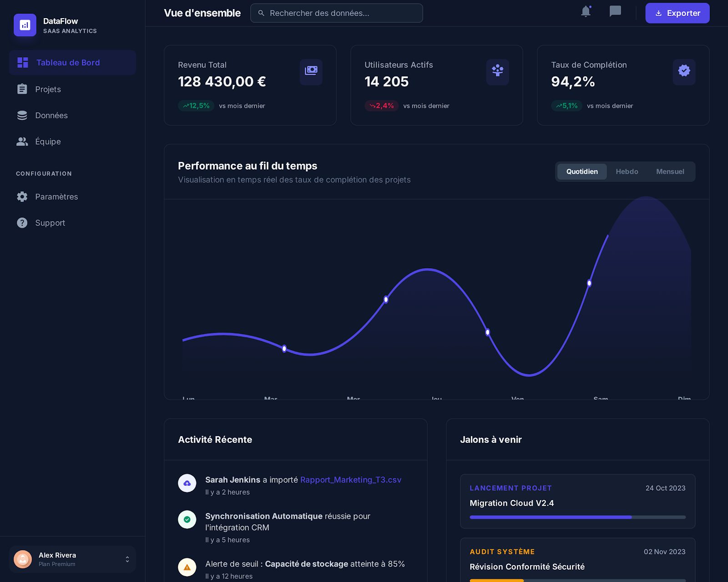The width and height of the screenshot is (728, 582).
Task: Click the money icon on Revenu Total card
Action: 311,72
